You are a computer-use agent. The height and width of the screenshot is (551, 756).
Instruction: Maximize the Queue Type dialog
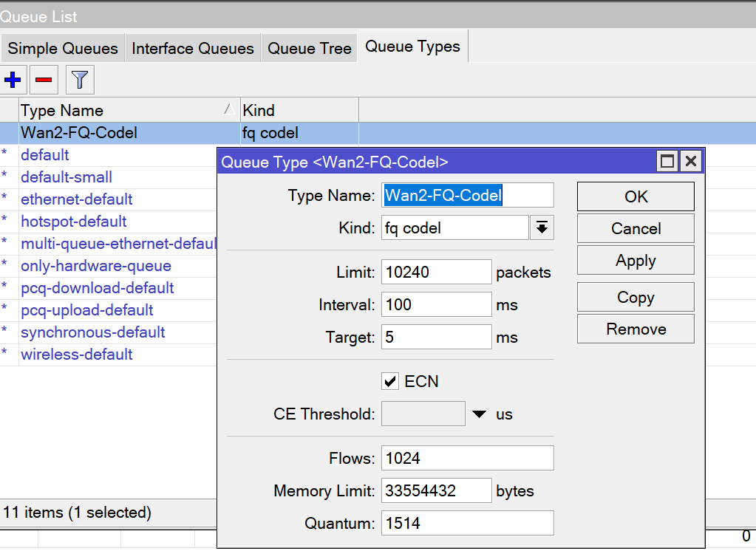click(667, 162)
